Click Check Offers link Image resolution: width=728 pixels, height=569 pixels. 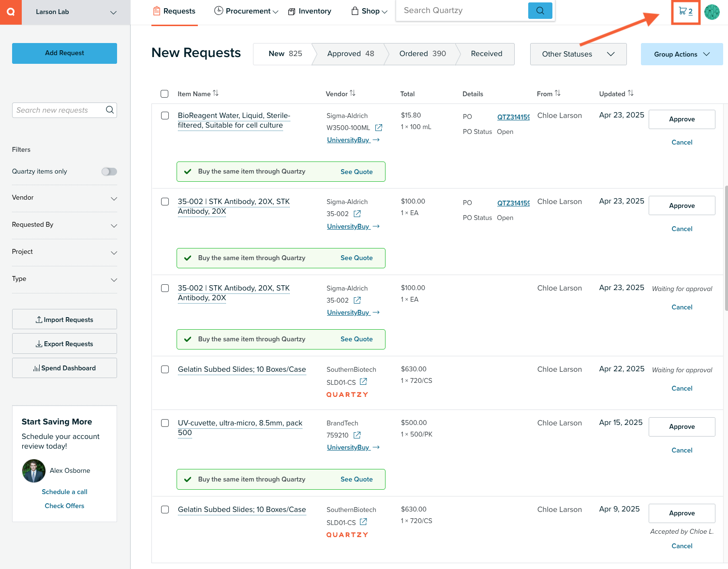(x=64, y=506)
